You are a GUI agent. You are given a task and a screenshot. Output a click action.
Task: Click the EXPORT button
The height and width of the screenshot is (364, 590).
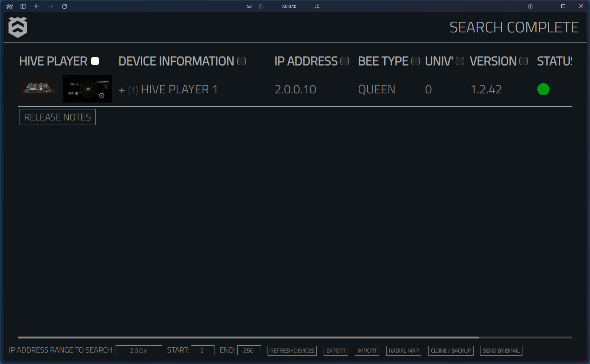pyautogui.click(x=336, y=351)
